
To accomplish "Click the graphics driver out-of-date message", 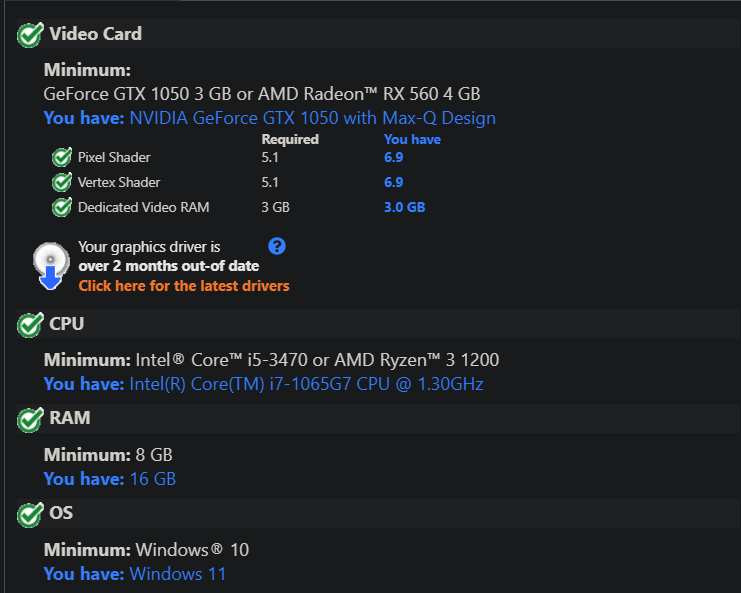I will point(168,256).
